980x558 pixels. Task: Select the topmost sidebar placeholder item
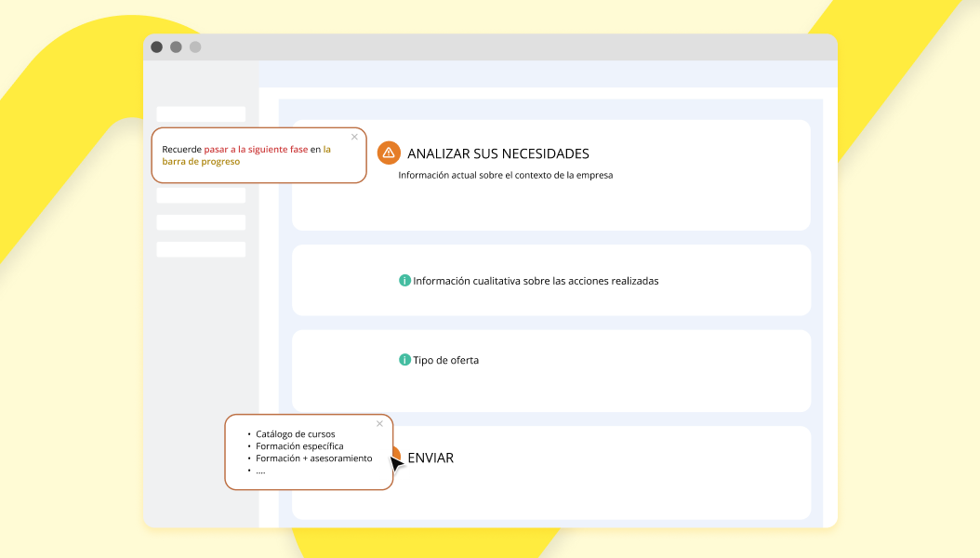click(201, 113)
